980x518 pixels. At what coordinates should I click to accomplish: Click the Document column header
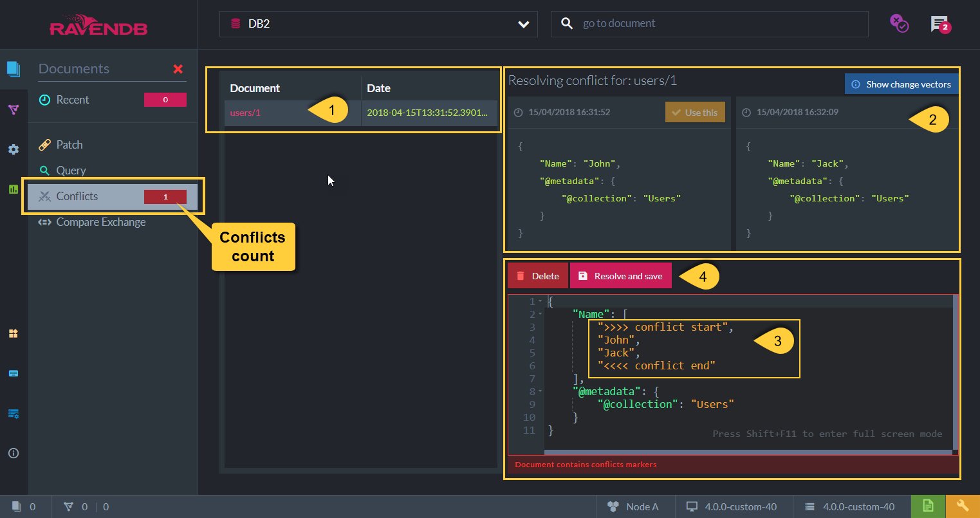[x=255, y=88]
